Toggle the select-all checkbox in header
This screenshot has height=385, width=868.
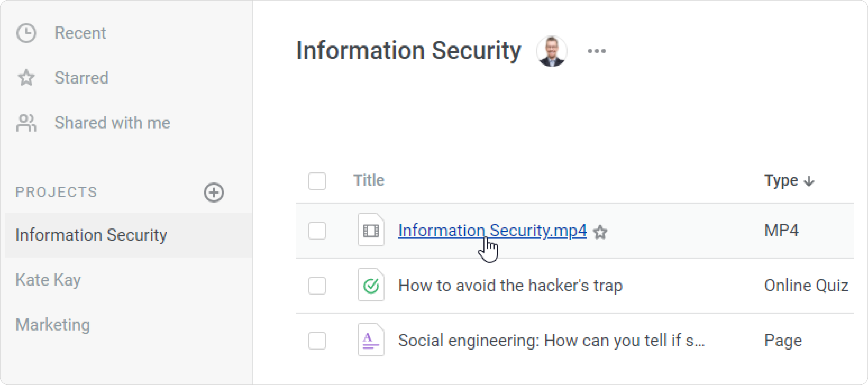[x=317, y=181]
